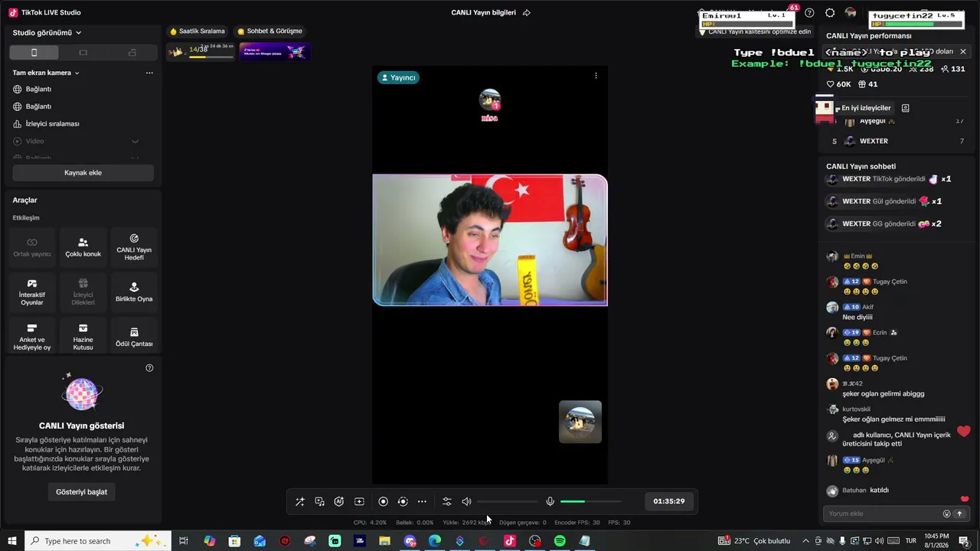Screen dimensions: 980x551
Task: Open Sohbet & Görüşme chip
Action: coord(269,31)
